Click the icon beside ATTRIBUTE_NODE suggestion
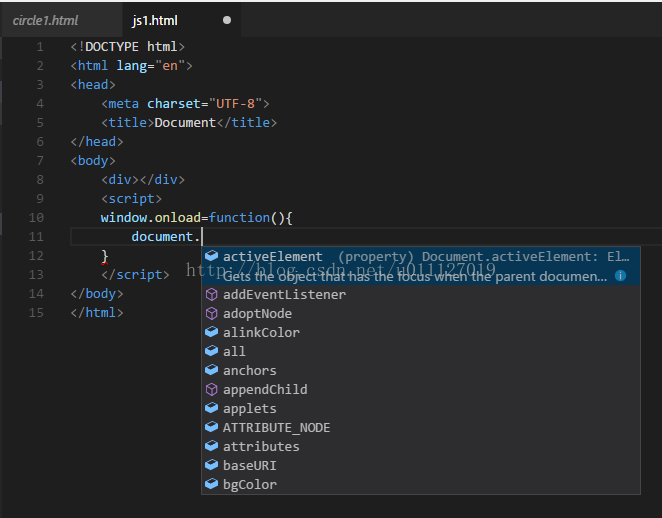662x518 pixels. [211, 428]
